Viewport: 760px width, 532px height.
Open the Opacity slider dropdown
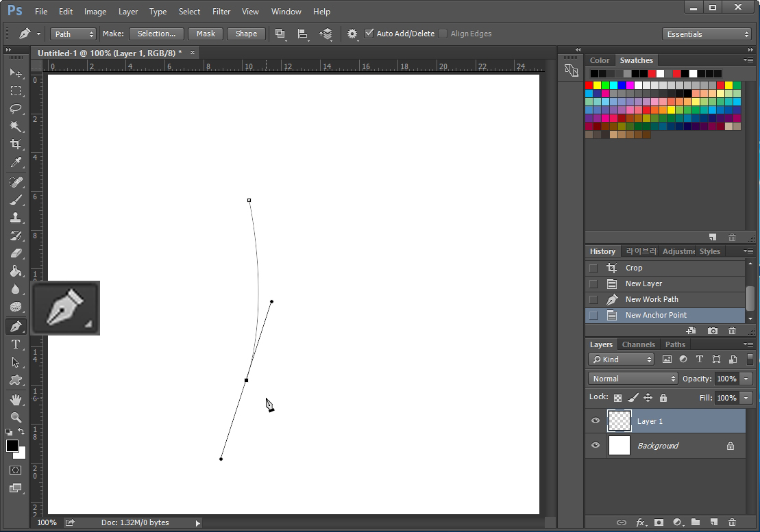click(746, 379)
